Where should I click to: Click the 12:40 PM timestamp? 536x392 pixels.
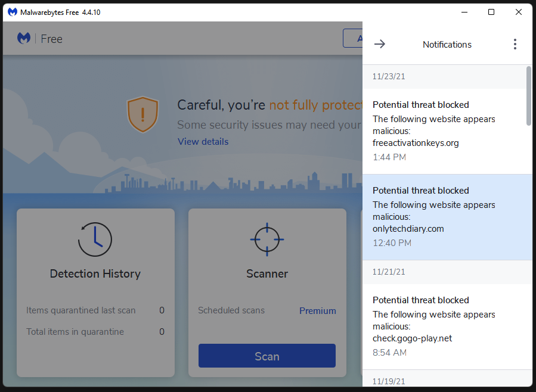392,243
